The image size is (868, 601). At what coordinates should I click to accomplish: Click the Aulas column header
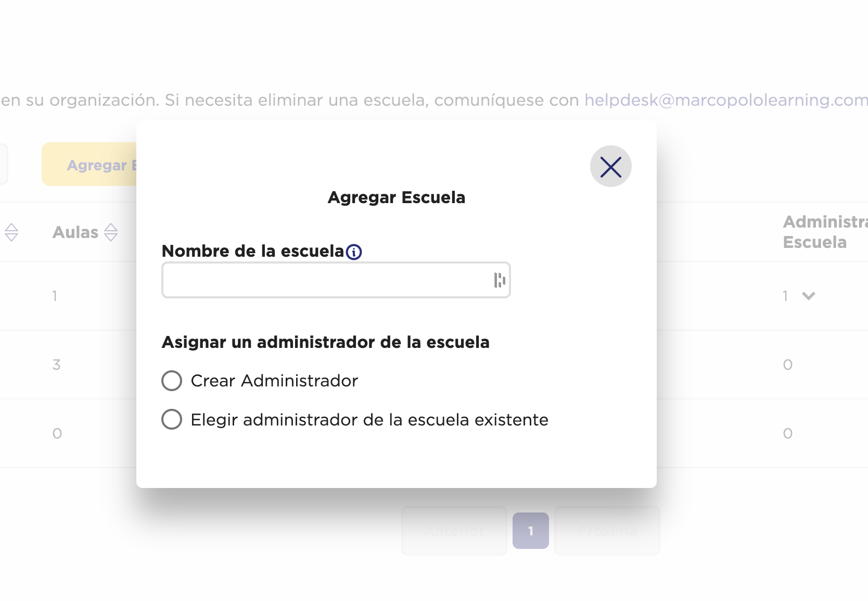pyautogui.click(x=75, y=232)
